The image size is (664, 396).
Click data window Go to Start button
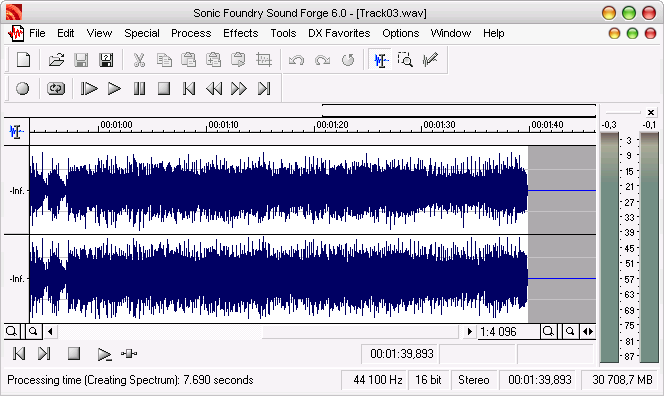point(19,353)
